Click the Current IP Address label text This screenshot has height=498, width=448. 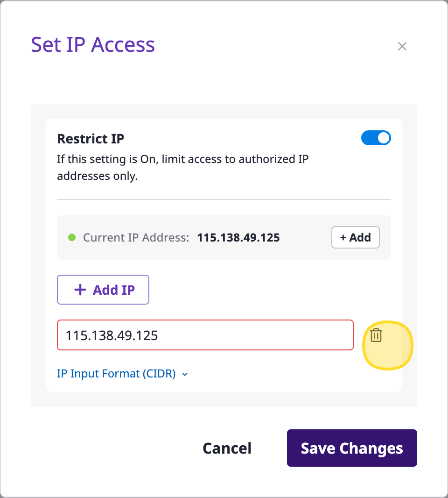tap(136, 237)
